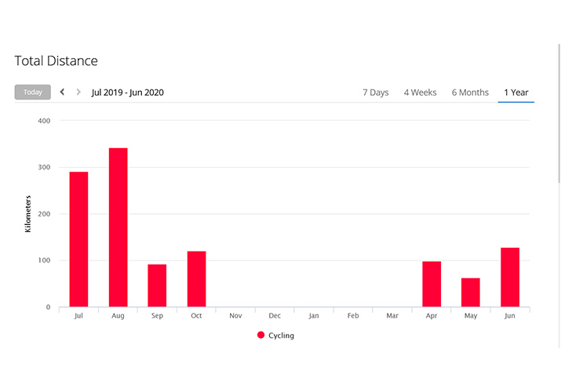Click the April distance bar
The height and width of the screenshot is (392, 561).
[x=432, y=284]
